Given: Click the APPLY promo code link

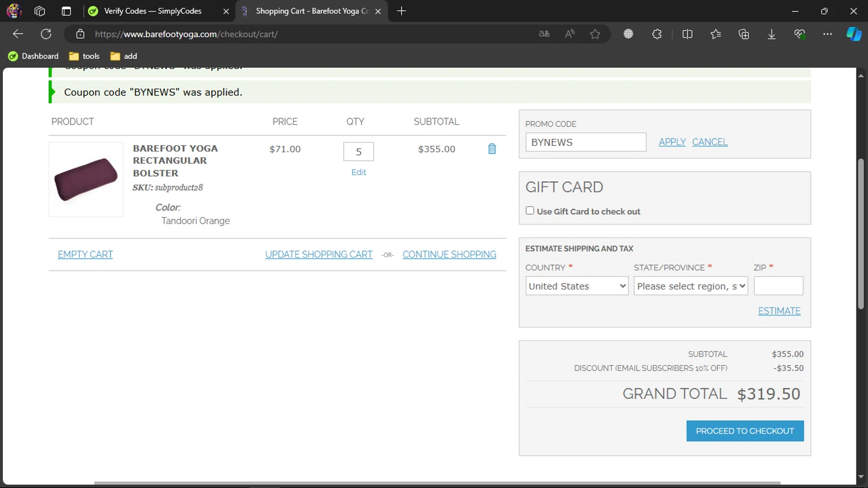Looking at the screenshot, I should tap(672, 142).
